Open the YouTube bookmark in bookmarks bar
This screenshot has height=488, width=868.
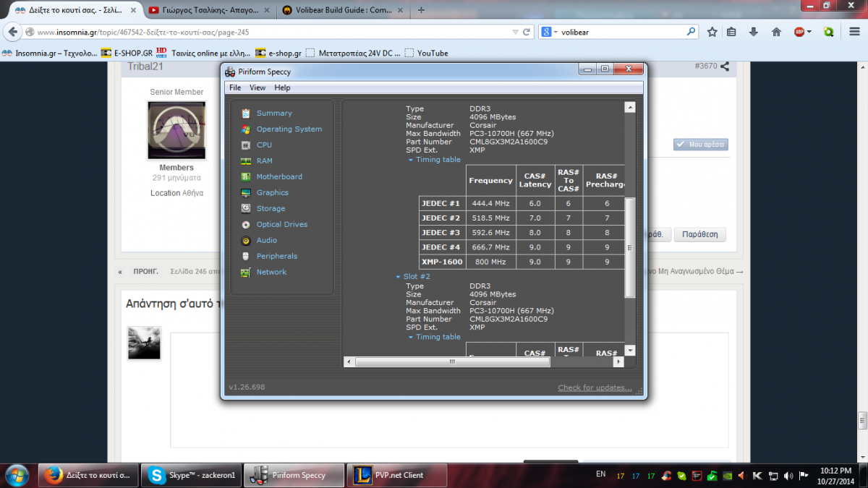click(427, 53)
